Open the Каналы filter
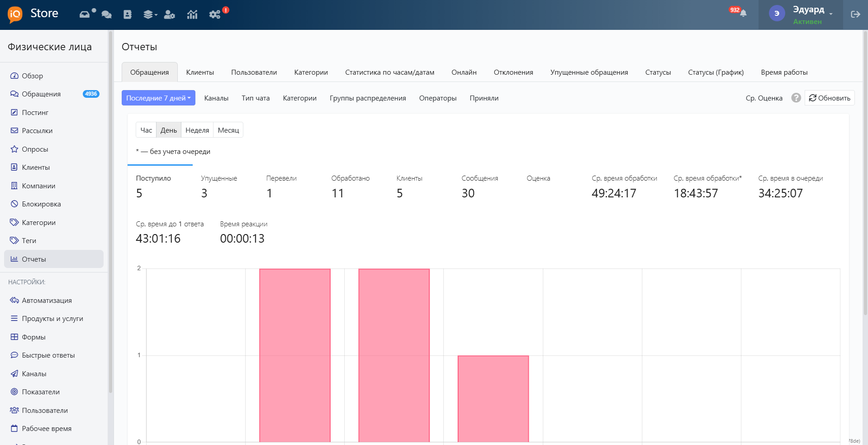 pos(216,98)
